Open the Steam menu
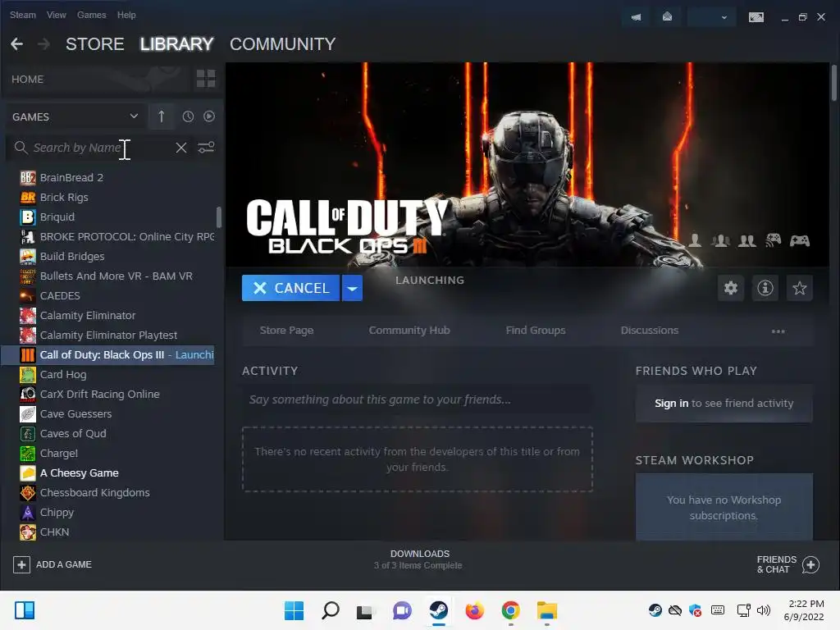 (x=22, y=15)
